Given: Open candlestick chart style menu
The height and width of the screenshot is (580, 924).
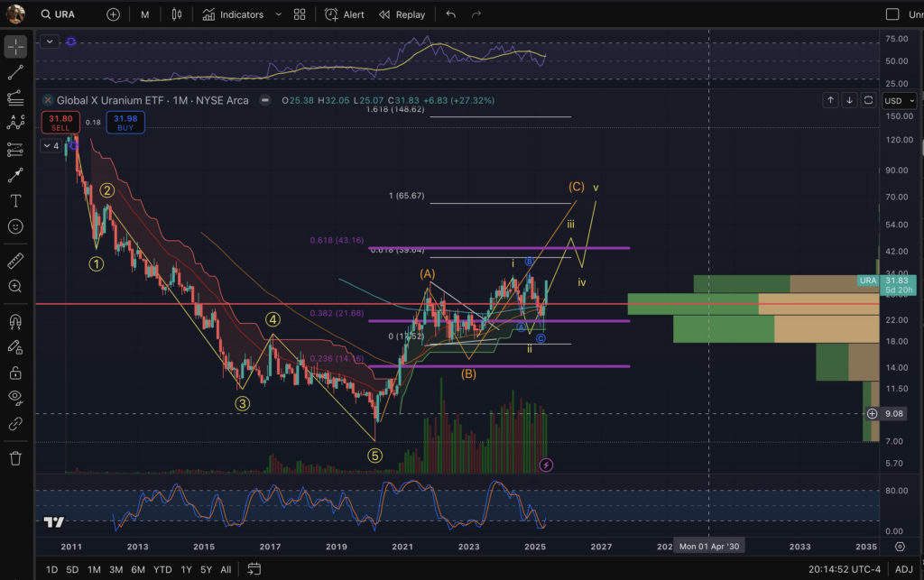Looking at the screenshot, I should click(x=176, y=14).
